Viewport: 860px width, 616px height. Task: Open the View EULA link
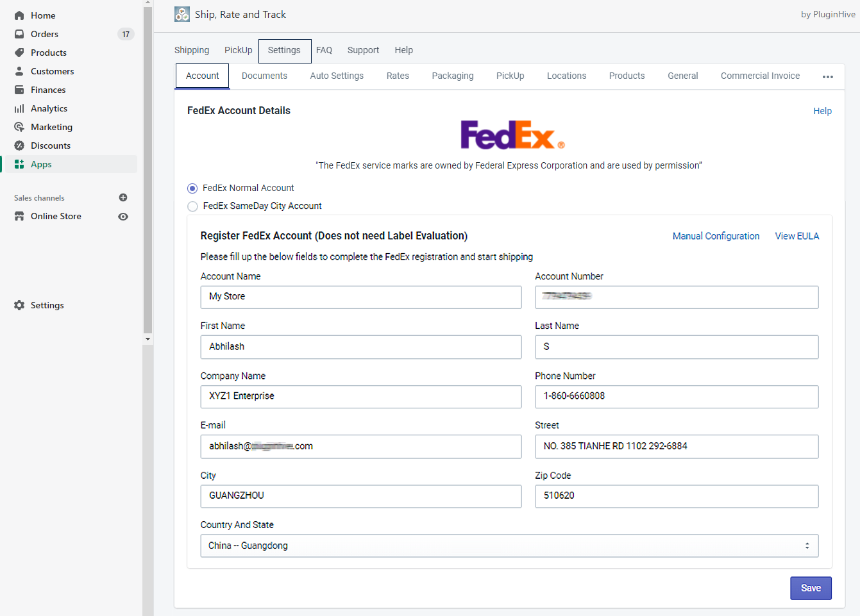pyautogui.click(x=797, y=236)
